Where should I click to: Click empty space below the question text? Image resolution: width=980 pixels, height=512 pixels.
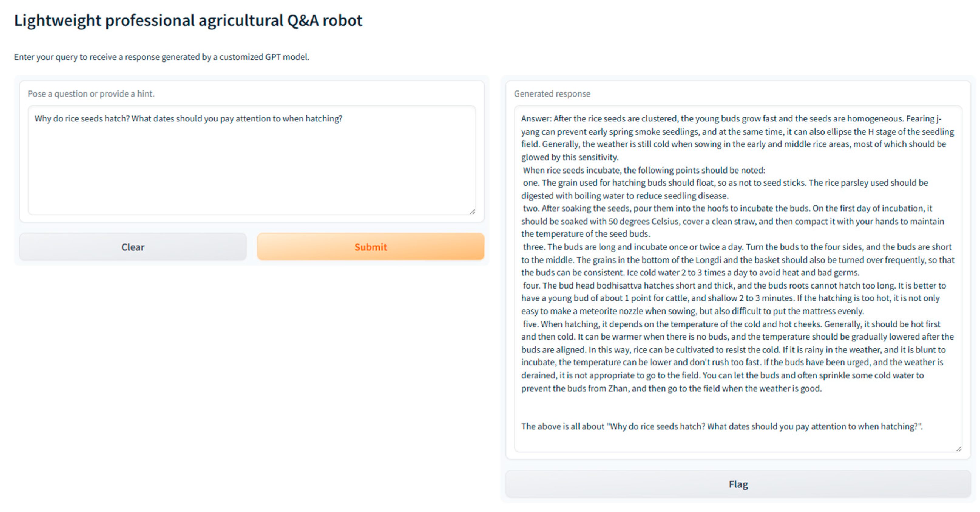click(251, 179)
